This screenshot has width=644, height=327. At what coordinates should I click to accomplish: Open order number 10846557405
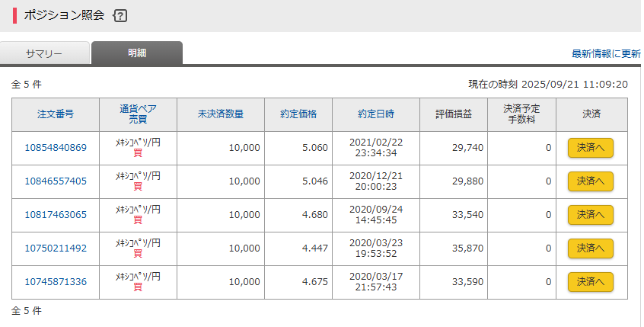(56, 181)
